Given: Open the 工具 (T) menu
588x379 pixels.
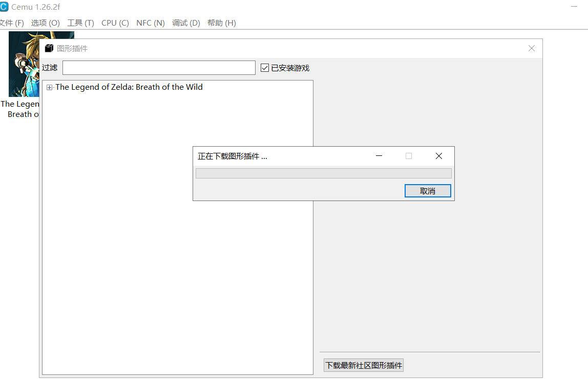Looking at the screenshot, I should click(x=80, y=23).
